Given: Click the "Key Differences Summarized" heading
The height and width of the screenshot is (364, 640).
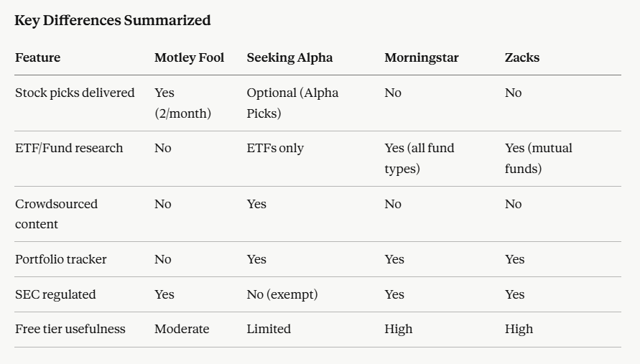Looking at the screenshot, I should tap(113, 21).
